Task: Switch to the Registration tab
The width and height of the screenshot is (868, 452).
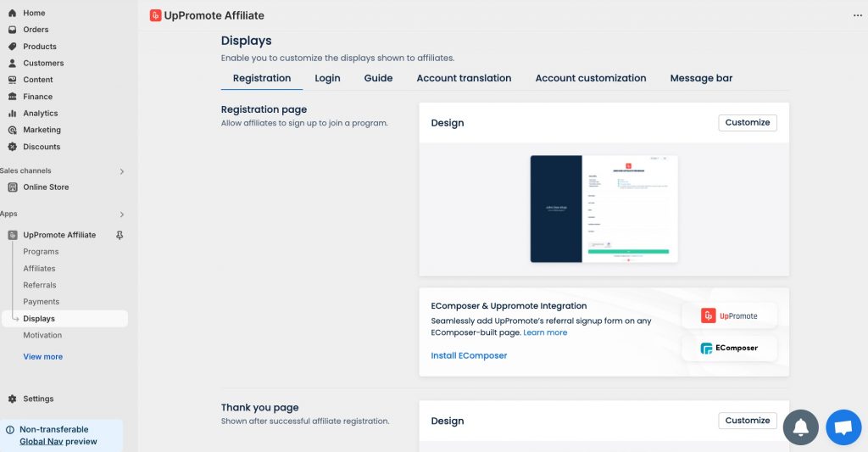Action: 262,78
